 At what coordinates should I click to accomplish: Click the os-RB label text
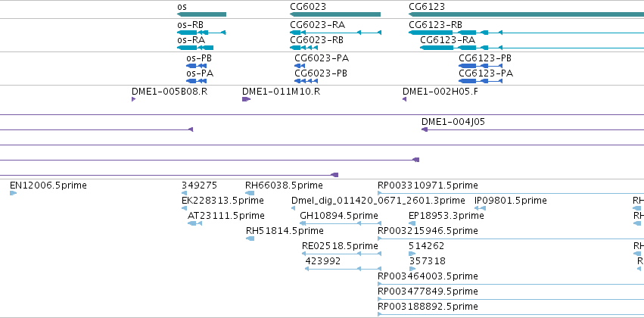(x=190, y=25)
